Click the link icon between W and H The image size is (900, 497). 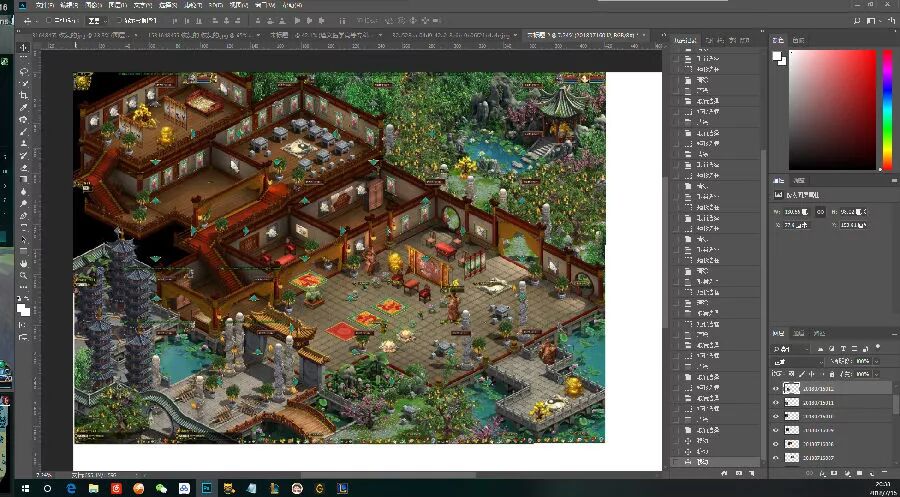pyautogui.click(x=820, y=212)
